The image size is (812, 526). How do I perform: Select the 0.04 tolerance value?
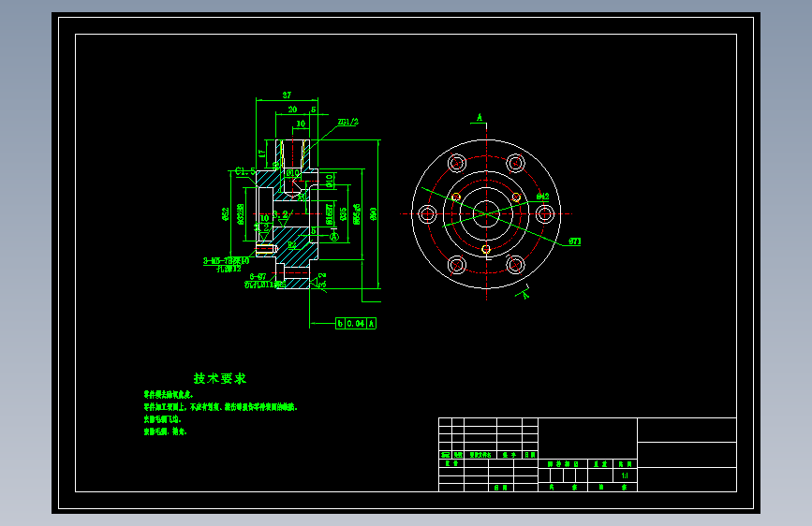pos(356,324)
